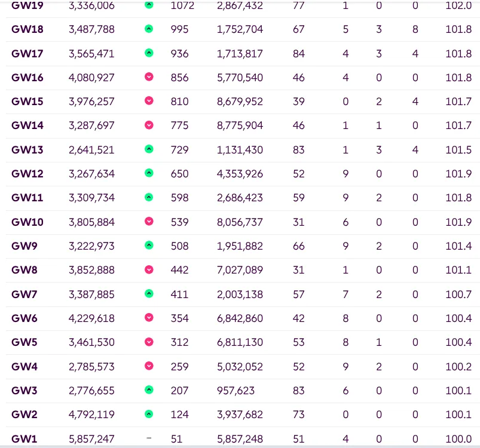This screenshot has width=480, height=448.
Task: Select the GW9 row label
Action: tap(24, 246)
